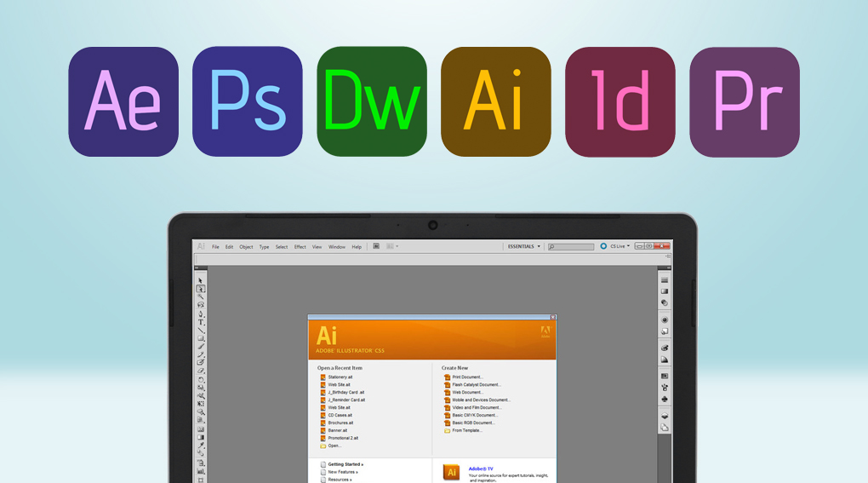
Task: Select the Rotate tool
Action: click(200, 380)
